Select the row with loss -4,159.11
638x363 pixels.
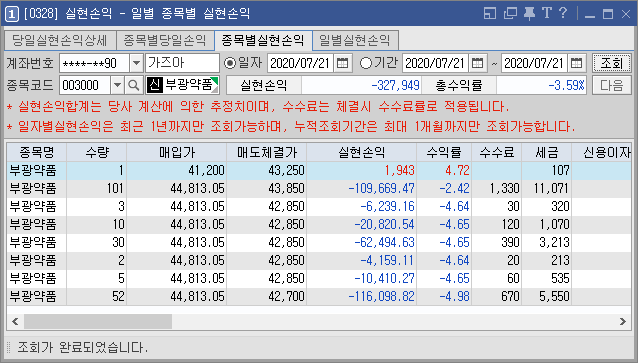pyautogui.click(x=319, y=260)
